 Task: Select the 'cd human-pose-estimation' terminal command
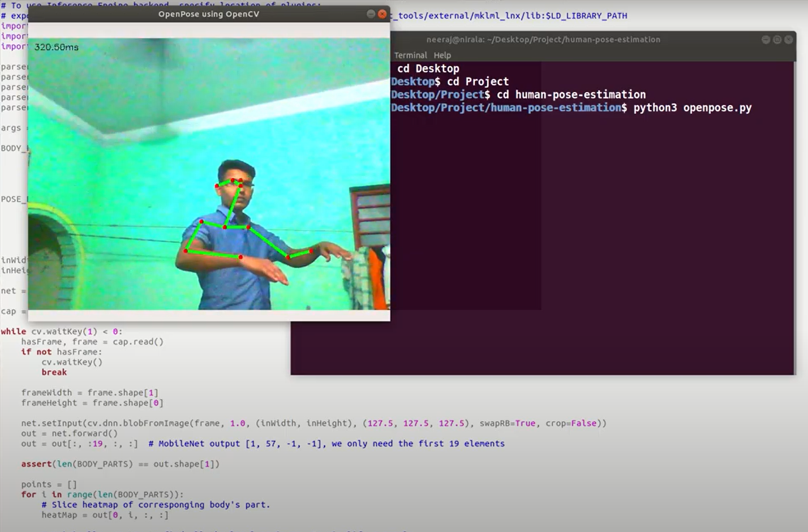tap(571, 95)
